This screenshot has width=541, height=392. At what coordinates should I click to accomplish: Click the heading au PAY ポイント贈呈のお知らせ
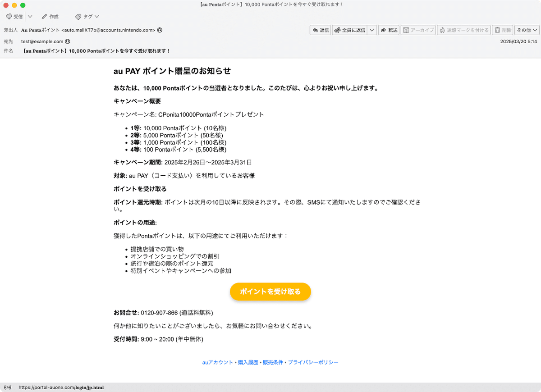pyautogui.click(x=172, y=71)
